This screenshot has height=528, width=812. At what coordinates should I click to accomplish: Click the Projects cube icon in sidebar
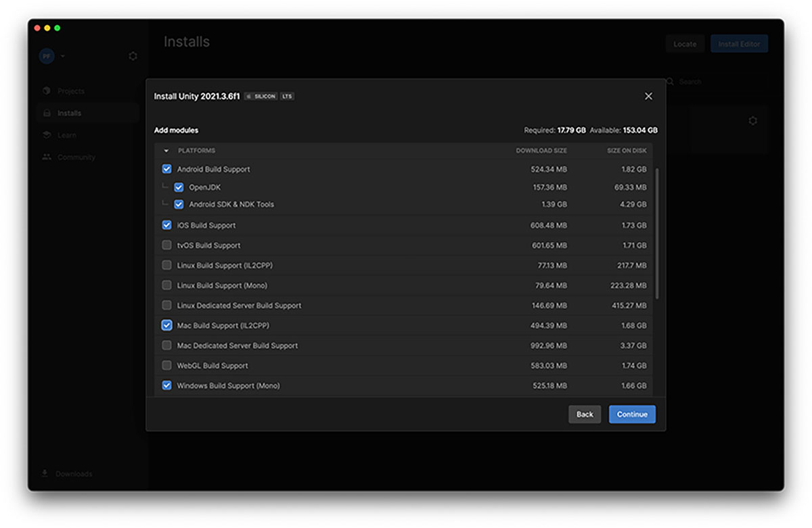coord(47,91)
